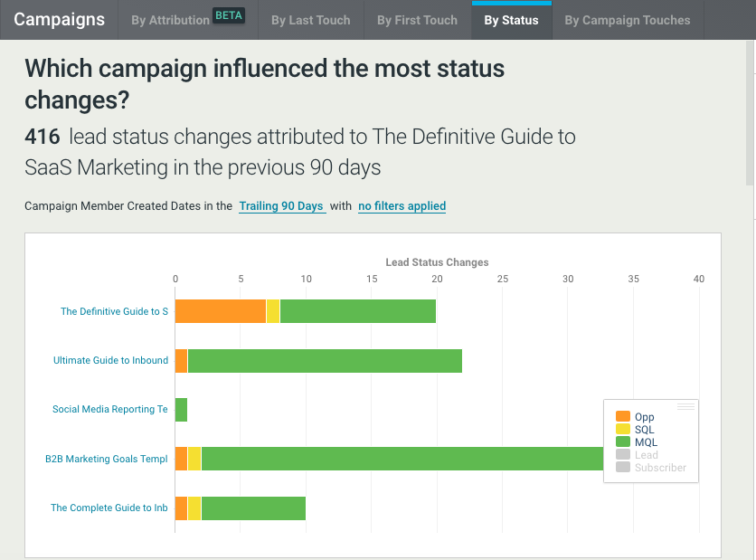
Task: Click the orange Opp swatch in legend
Action: click(623, 417)
